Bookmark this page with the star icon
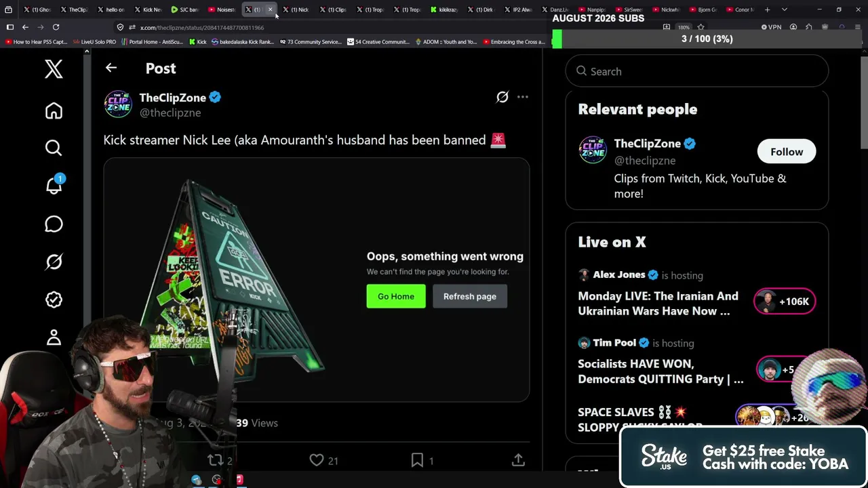 coord(701,27)
